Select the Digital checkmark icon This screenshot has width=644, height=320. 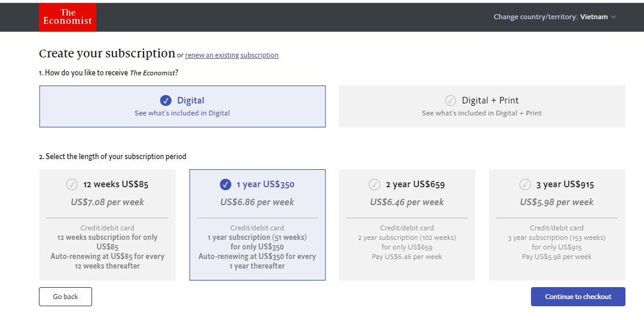point(166,100)
